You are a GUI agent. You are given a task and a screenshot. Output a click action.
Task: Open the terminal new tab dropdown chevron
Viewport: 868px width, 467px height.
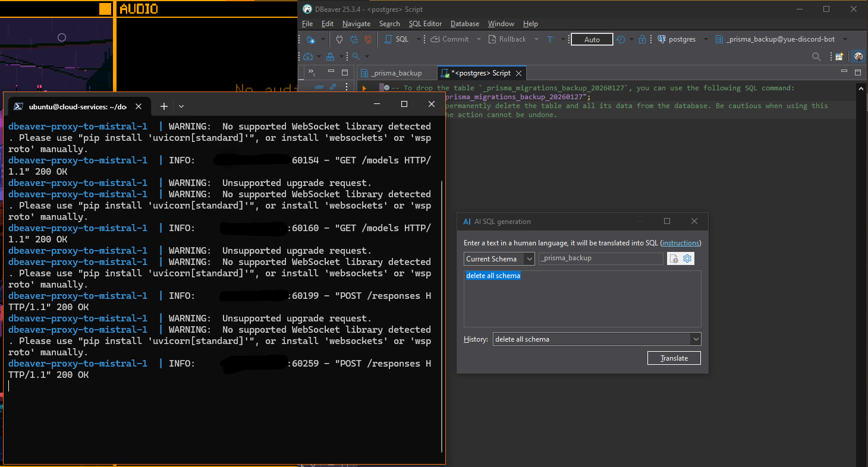coord(181,106)
